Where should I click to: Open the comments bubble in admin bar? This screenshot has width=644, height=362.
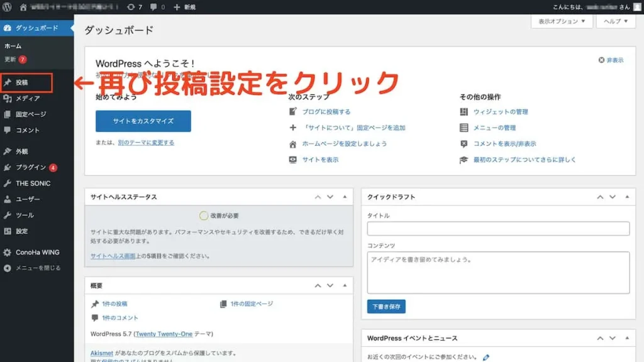coord(153,7)
